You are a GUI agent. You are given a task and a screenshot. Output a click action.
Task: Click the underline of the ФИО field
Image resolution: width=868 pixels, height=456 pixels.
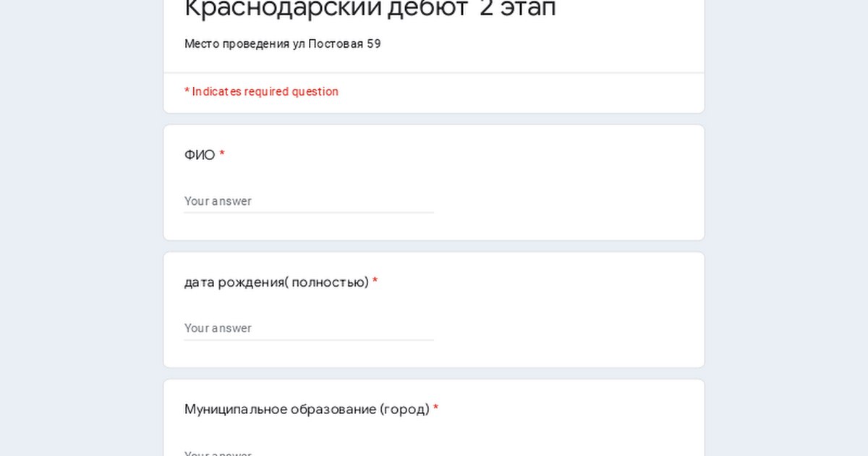coord(309,212)
